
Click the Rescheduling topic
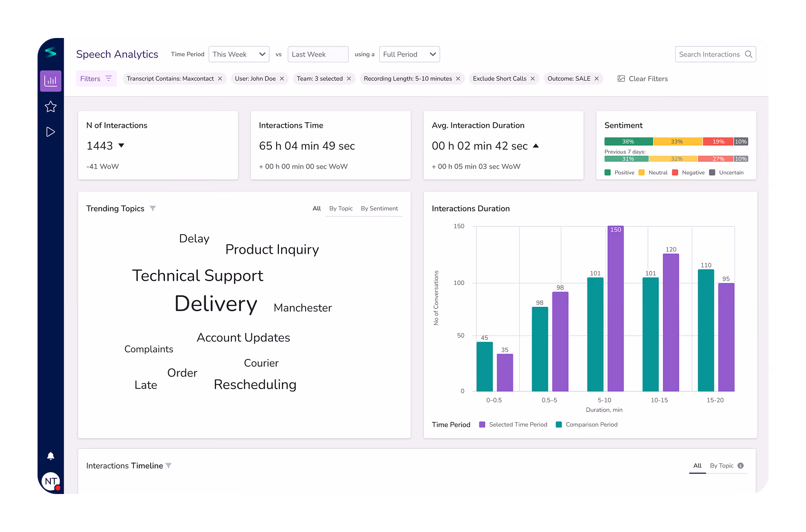tap(255, 385)
